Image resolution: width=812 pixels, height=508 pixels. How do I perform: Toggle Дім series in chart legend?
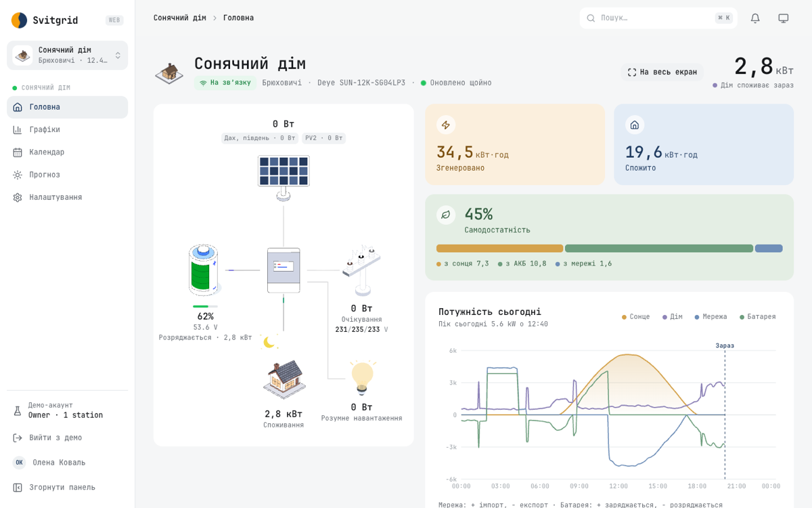pyautogui.click(x=673, y=317)
